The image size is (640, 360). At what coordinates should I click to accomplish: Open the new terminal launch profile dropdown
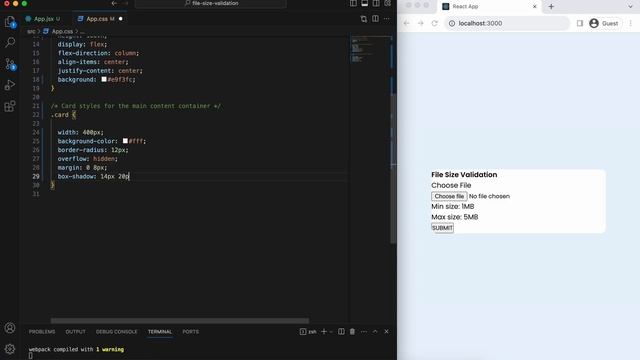(331, 331)
